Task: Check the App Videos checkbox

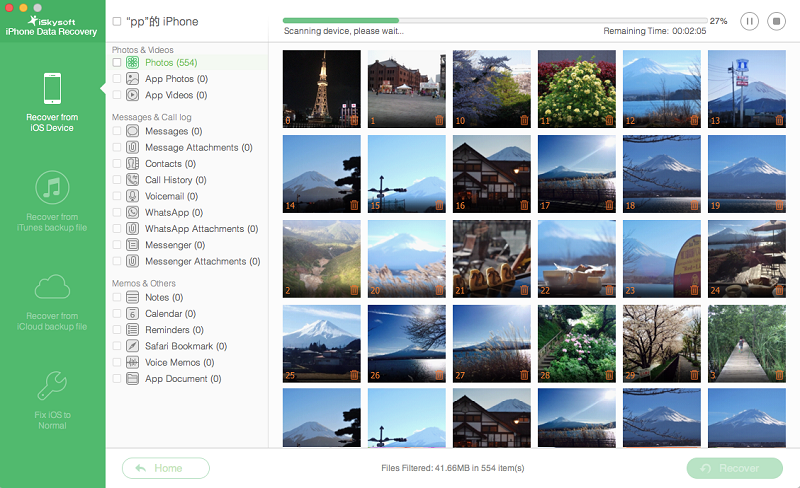Action: [117, 95]
